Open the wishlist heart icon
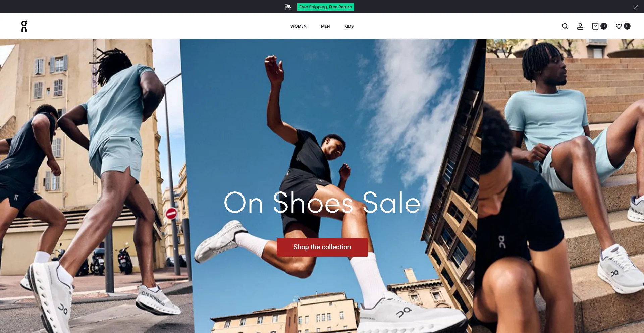644x333 pixels. (619, 26)
